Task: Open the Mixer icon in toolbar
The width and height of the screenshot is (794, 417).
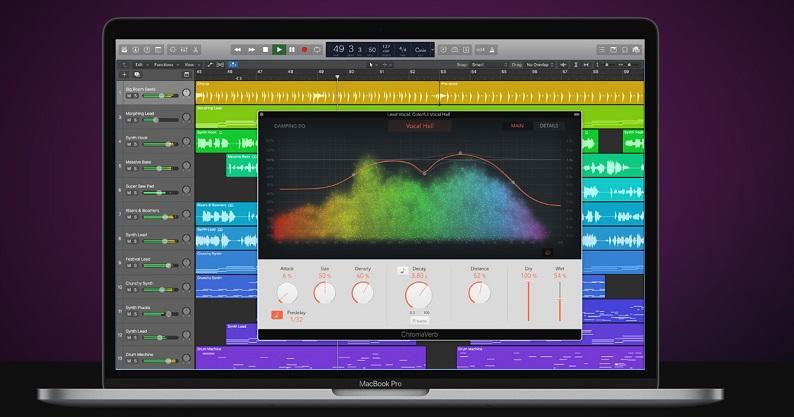Action: coord(184,50)
